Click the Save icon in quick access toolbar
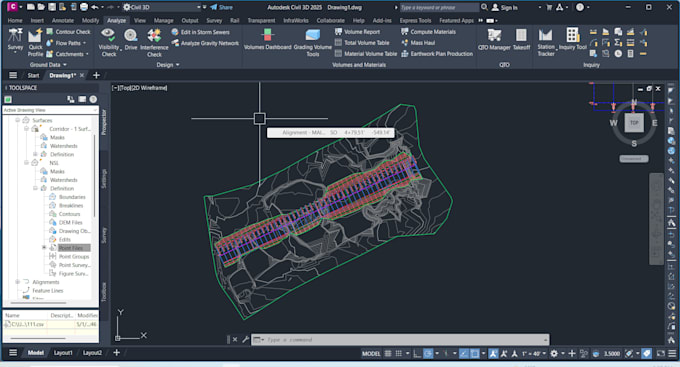The image size is (680, 367). pos(52,7)
